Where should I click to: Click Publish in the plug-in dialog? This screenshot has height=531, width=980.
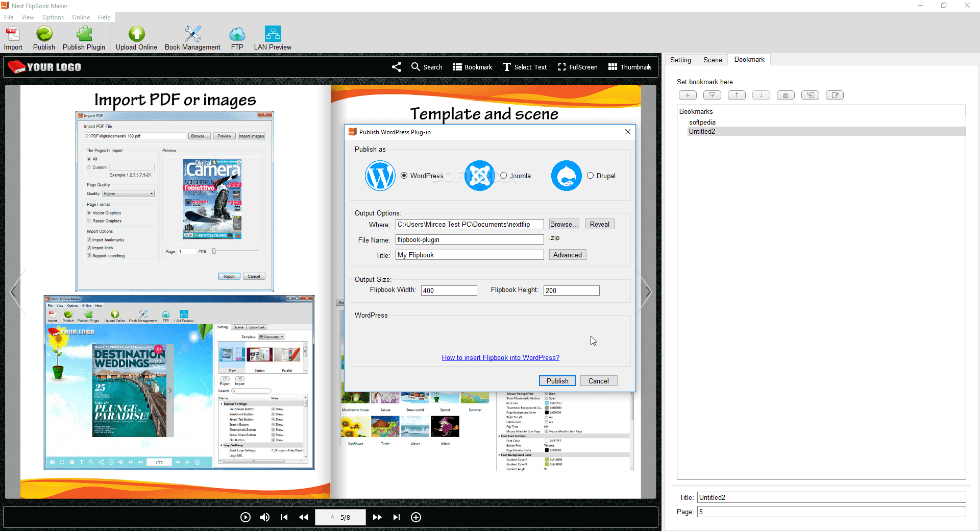tap(557, 381)
